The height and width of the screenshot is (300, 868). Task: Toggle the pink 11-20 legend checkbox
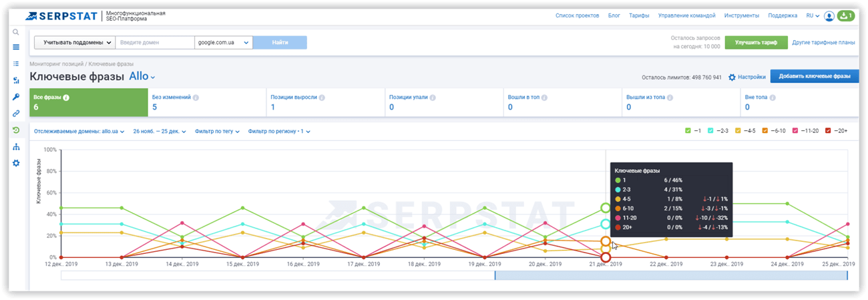coord(795,131)
